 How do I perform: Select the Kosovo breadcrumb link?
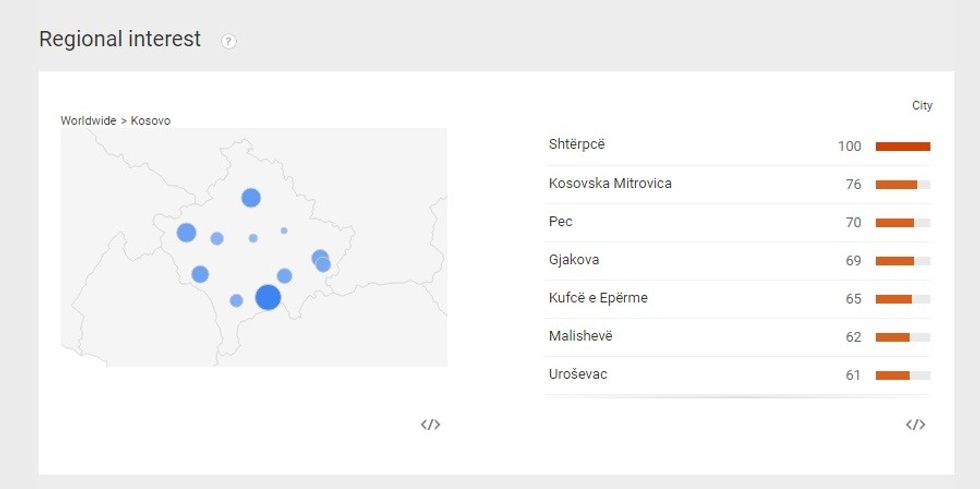point(151,121)
